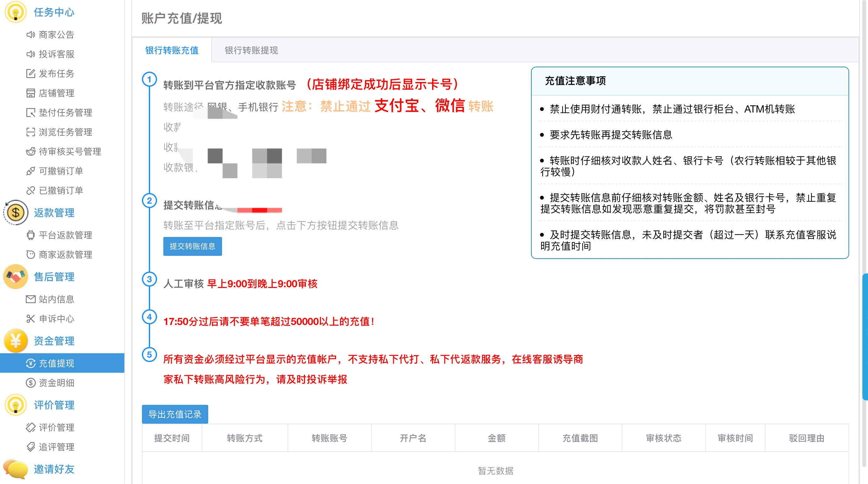This screenshot has height=484, width=868.
Task: Open 追评管理 link
Action: point(57,447)
